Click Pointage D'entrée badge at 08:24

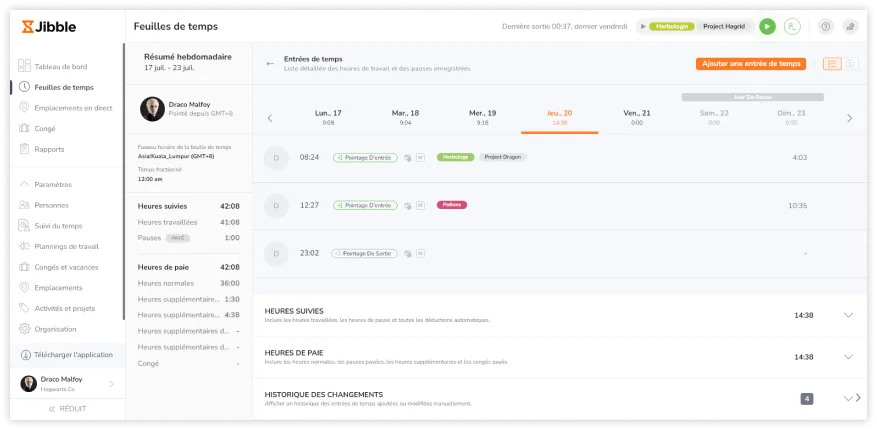click(365, 158)
